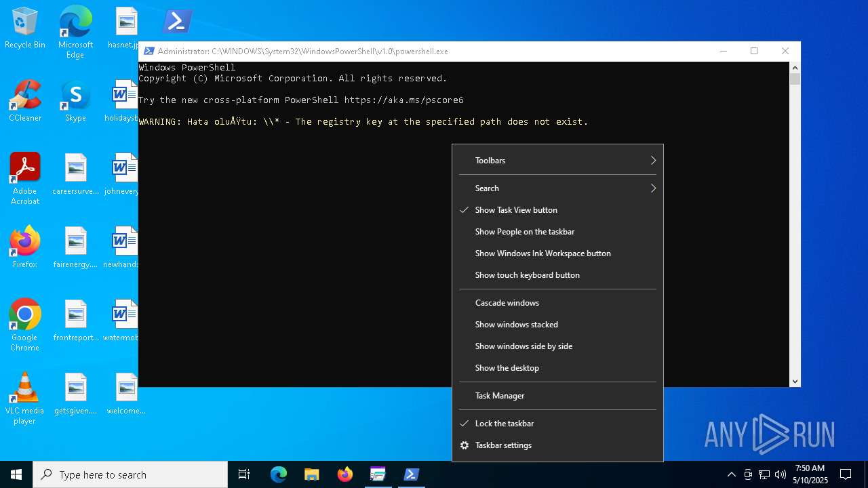This screenshot has width=868, height=488.
Task: Open the taskbar app left of PowerShell
Action: point(378,474)
